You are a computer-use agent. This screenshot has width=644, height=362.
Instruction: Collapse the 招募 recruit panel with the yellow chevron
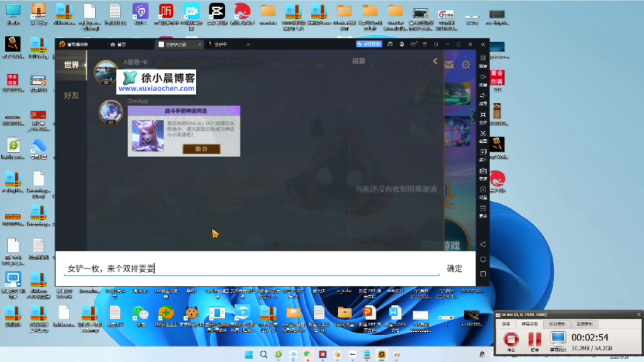(x=435, y=62)
